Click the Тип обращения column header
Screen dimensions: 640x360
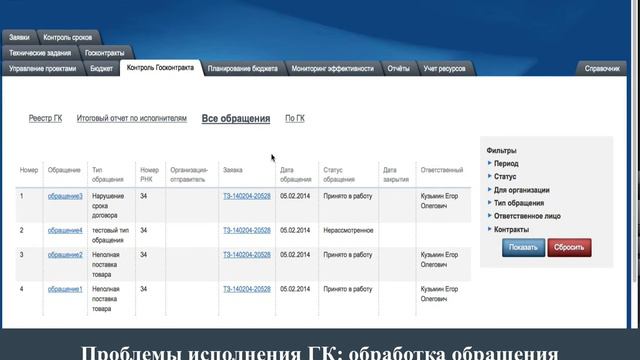click(107, 175)
